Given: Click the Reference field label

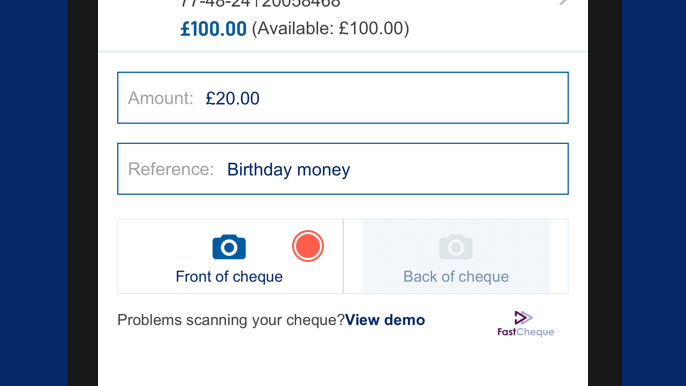Looking at the screenshot, I should coord(171,169).
